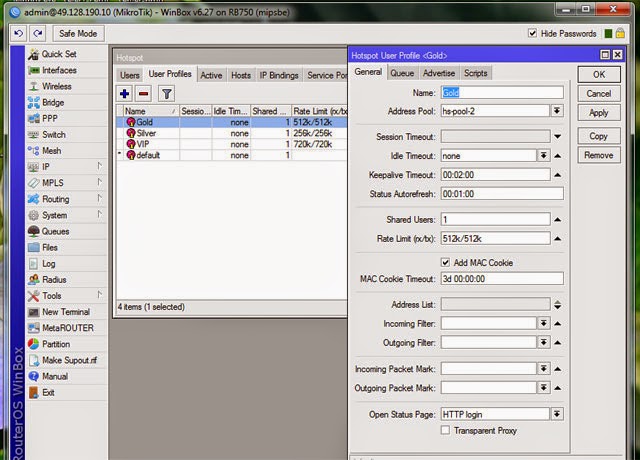This screenshot has height=460, width=640.
Task: Open the IP Bindings tab
Action: tap(279, 75)
